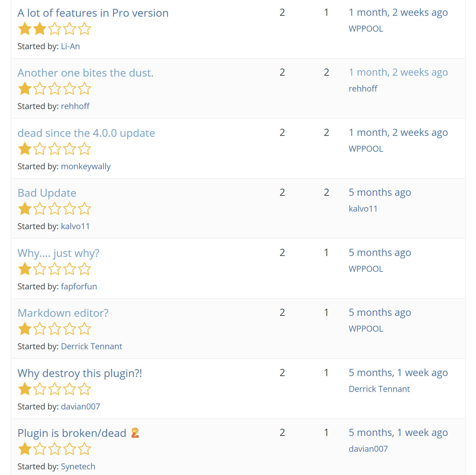Open WPPOOL's profile from 'dead since the 4.0.0 update'
The width and height of the screenshot is (476, 475).
pos(366,148)
